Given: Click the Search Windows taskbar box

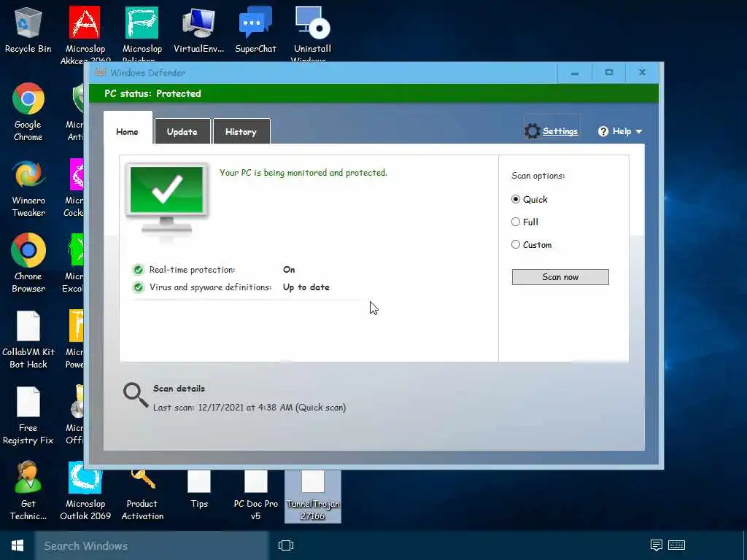Looking at the screenshot, I should [x=152, y=545].
